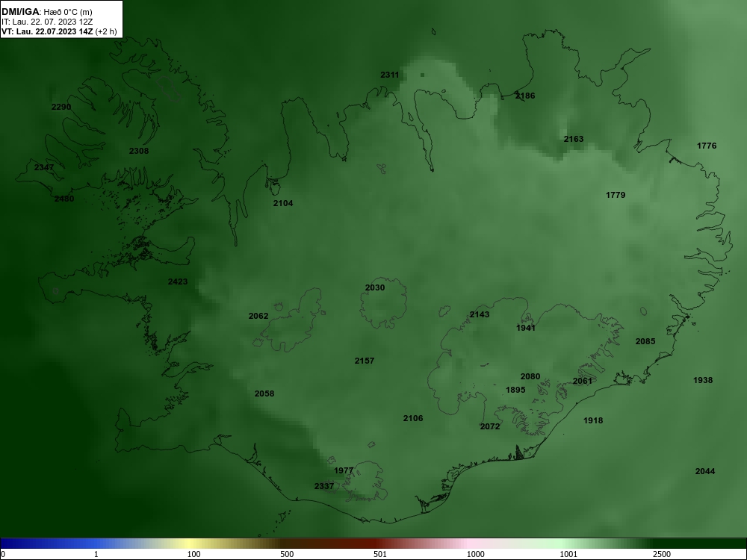Select the 1977 value near southern glacier
Viewport: 747px width, 560px height.
344,471
